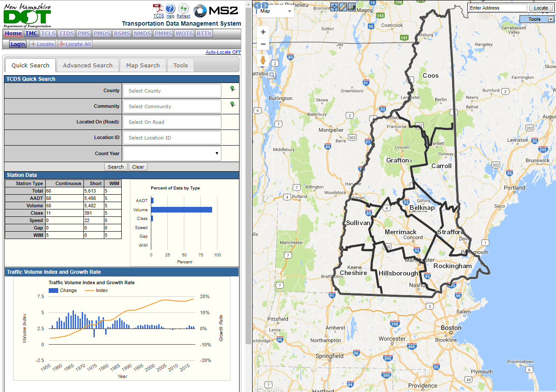Pick the green map pin beside County
The image size is (556, 392).
point(233,88)
